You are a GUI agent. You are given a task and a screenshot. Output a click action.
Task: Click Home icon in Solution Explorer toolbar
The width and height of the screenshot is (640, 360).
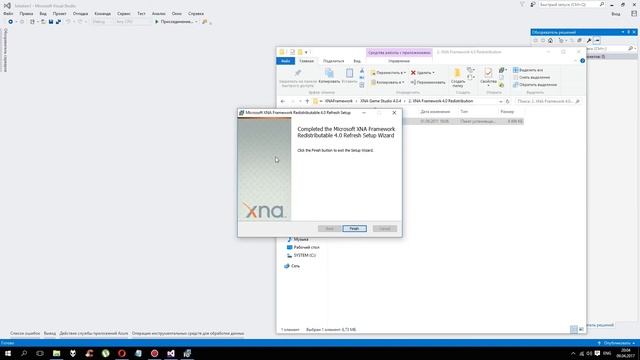pos(550,40)
